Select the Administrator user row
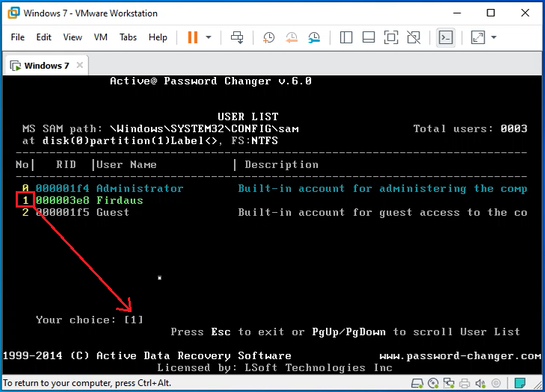The width and height of the screenshot is (545, 392). pyautogui.click(x=274, y=189)
